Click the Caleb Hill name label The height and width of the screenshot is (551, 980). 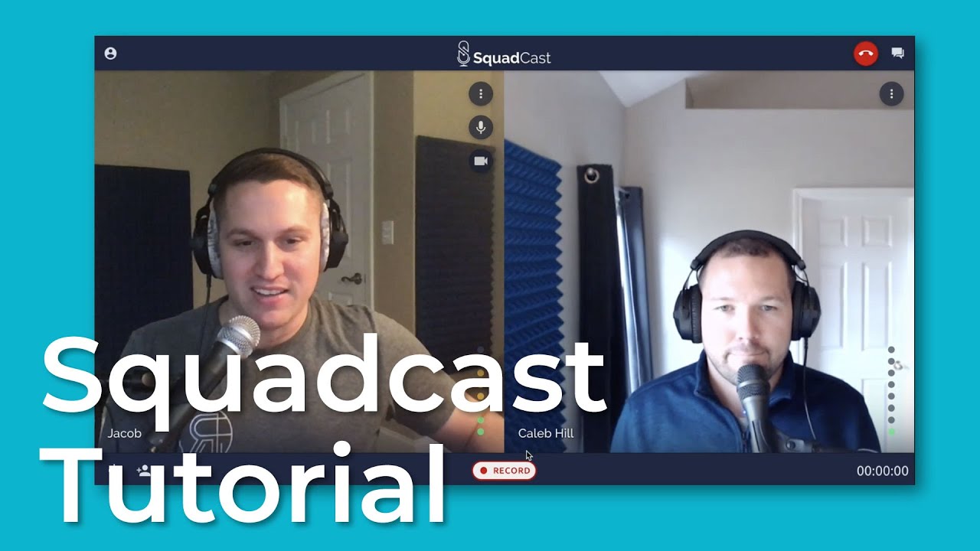[546, 433]
